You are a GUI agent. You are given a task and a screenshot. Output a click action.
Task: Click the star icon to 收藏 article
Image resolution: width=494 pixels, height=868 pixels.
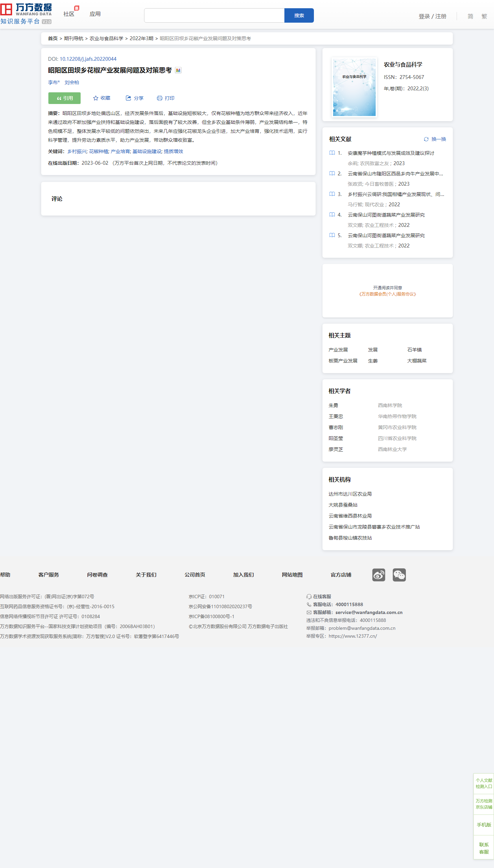click(96, 98)
